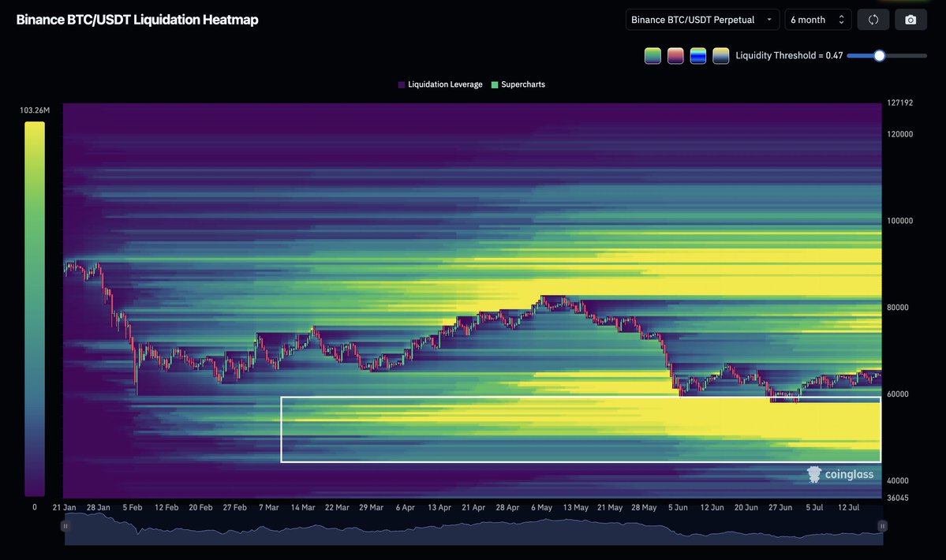This screenshot has height=560, width=946.
Task: Click the 27 Jun date axis label
Action: [x=780, y=508]
